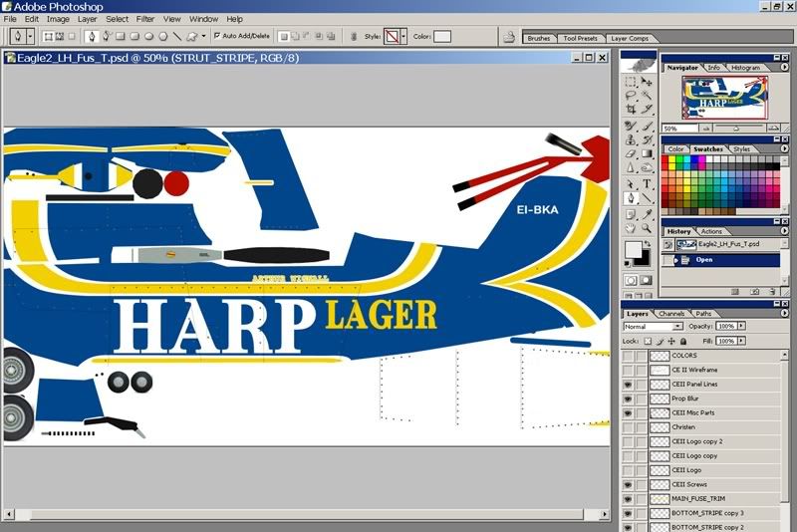Select the Blur tool

tap(631, 167)
